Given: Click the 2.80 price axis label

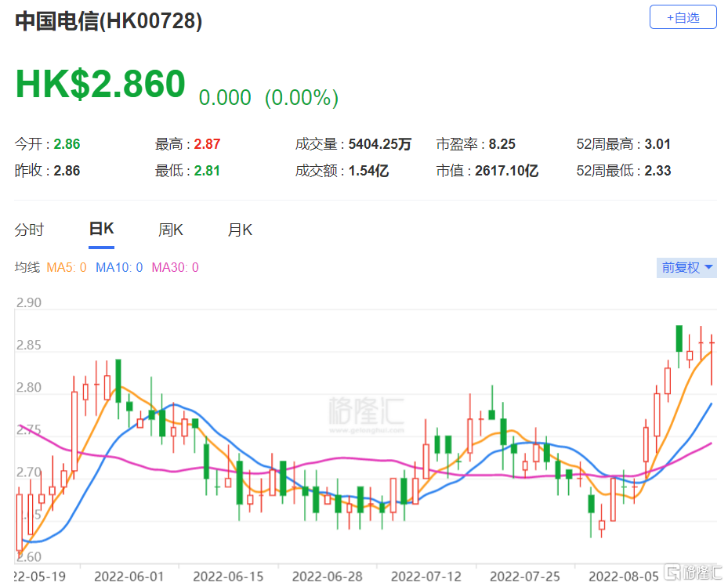Looking at the screenshot, I should (x=29, y=388).
